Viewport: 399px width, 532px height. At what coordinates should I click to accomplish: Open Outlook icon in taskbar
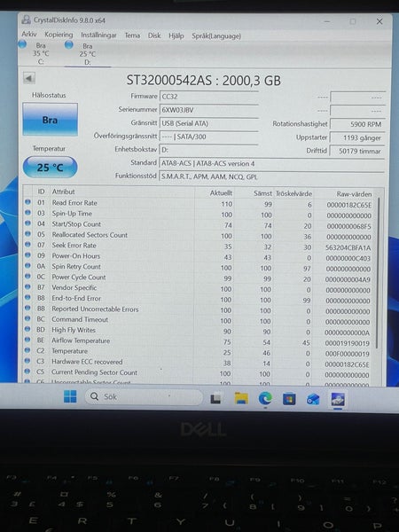(313, 399)
